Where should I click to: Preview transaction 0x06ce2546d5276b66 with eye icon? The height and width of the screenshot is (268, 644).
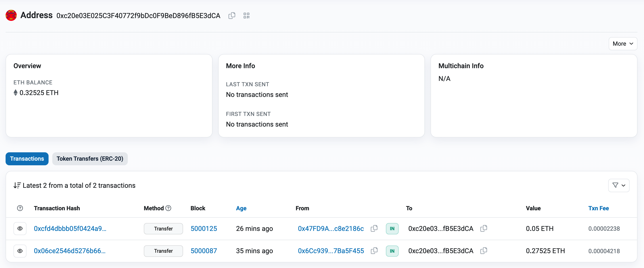click(x=20, y=251)
